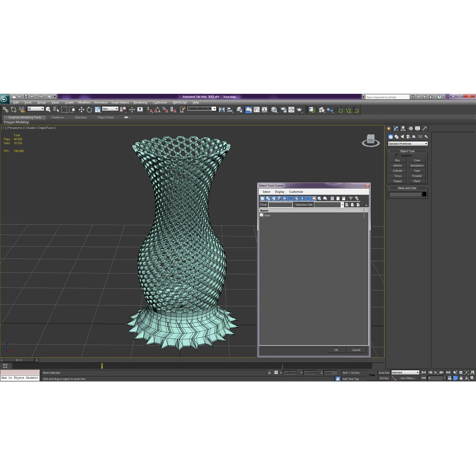Click the Select and Scale tool
This screenshot has width=476, height=476.
[x=97, y=110]
